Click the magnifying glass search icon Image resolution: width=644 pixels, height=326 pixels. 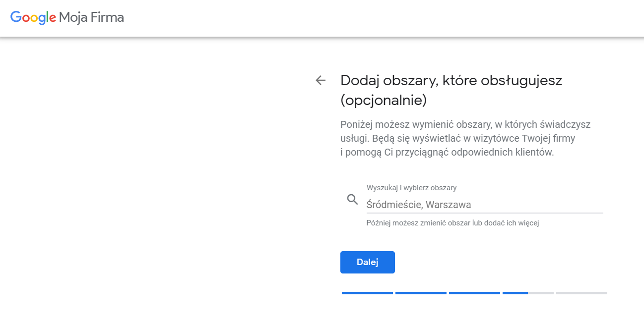352,200
